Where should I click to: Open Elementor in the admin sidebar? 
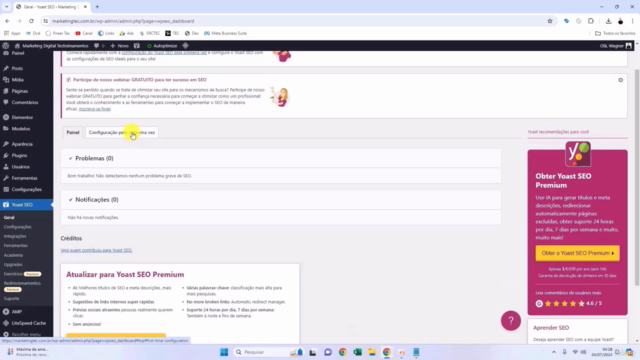(22, 117)
